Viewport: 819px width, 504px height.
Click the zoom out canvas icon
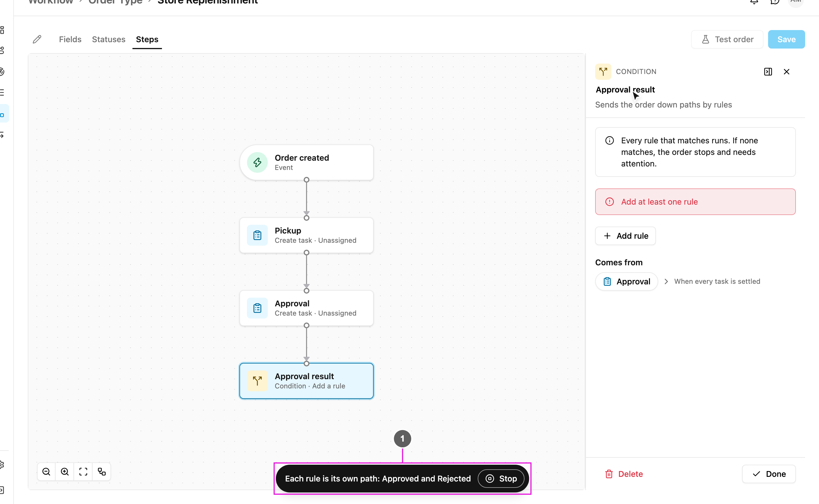coord(46,472)
